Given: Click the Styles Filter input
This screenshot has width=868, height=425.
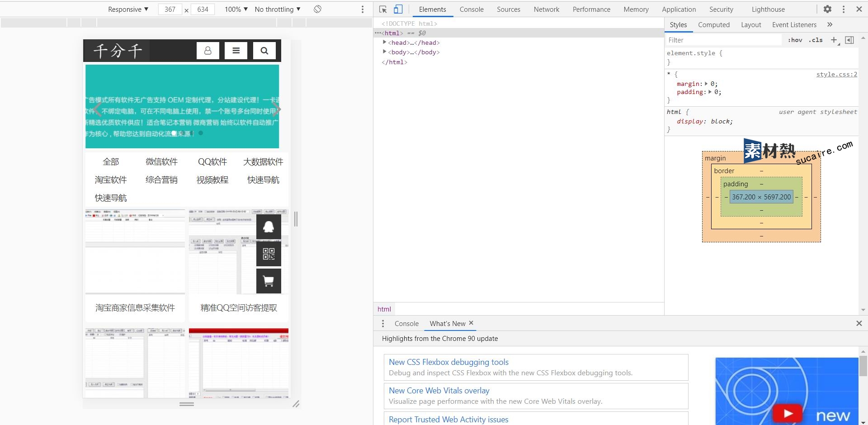Looking at the screenshot, I should coord(724,40).
